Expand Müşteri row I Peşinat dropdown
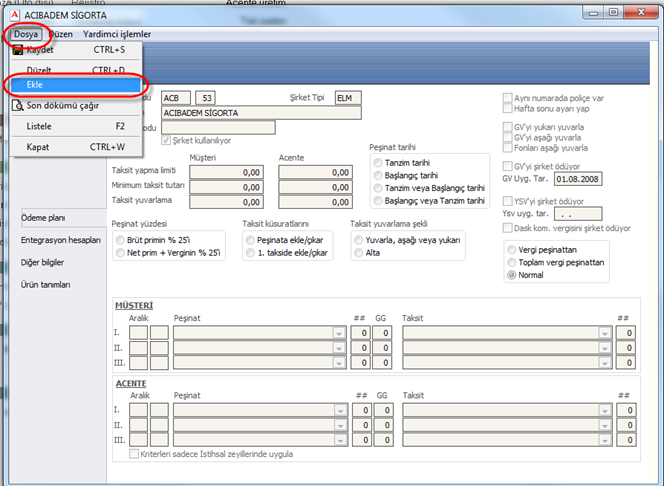The image size is (664, 486). pos(340,332)
